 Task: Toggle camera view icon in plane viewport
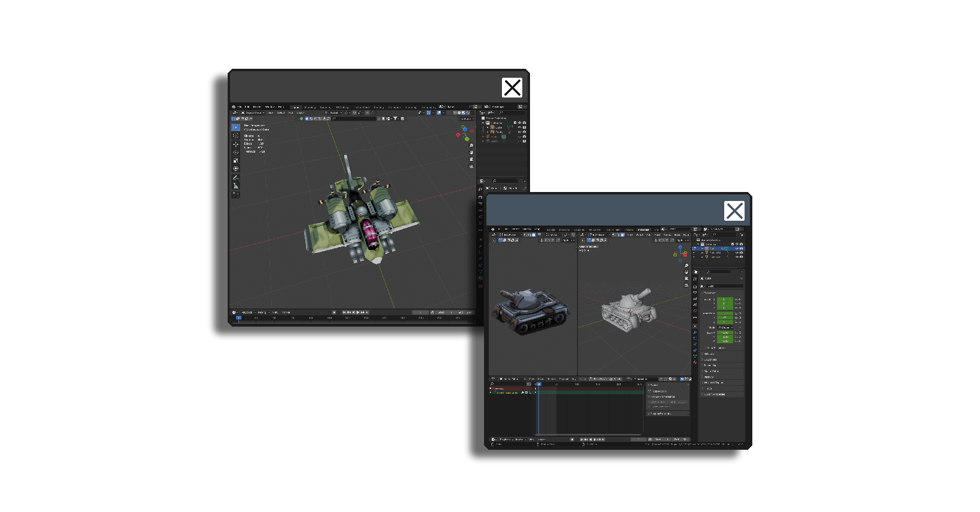pyautogui.click(x=471, y=159)
